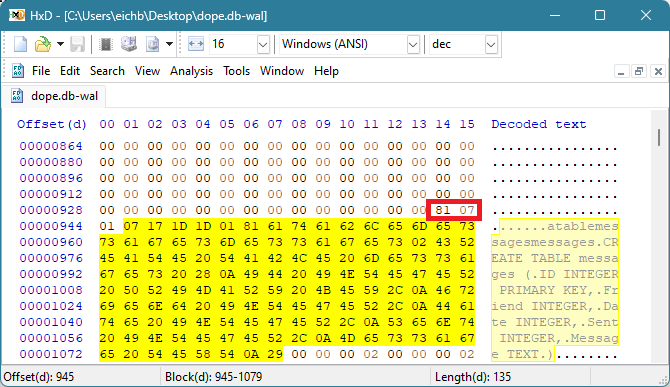Open disk icon in toolbar

click(x=129, y=44)
